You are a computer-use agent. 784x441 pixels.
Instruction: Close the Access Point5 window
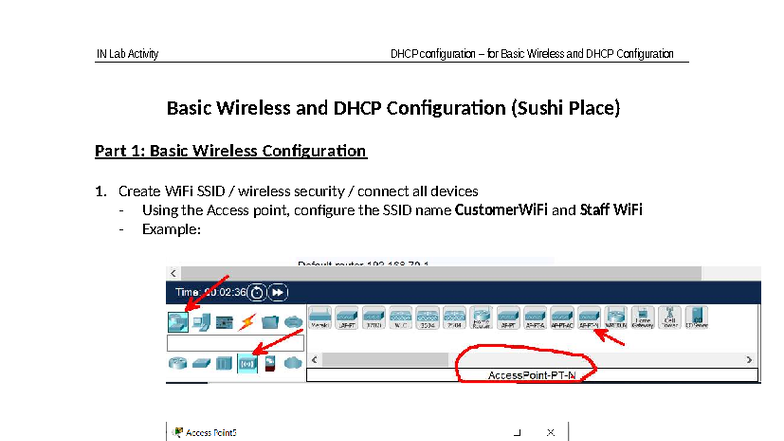(x=550, y=432)
